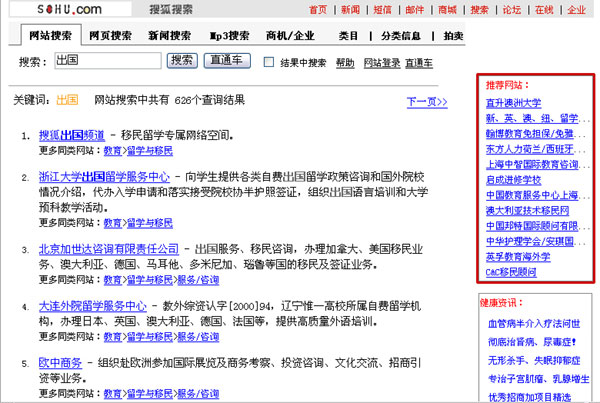
Task: Open 商城 in the top navigation
Action: 447,10
